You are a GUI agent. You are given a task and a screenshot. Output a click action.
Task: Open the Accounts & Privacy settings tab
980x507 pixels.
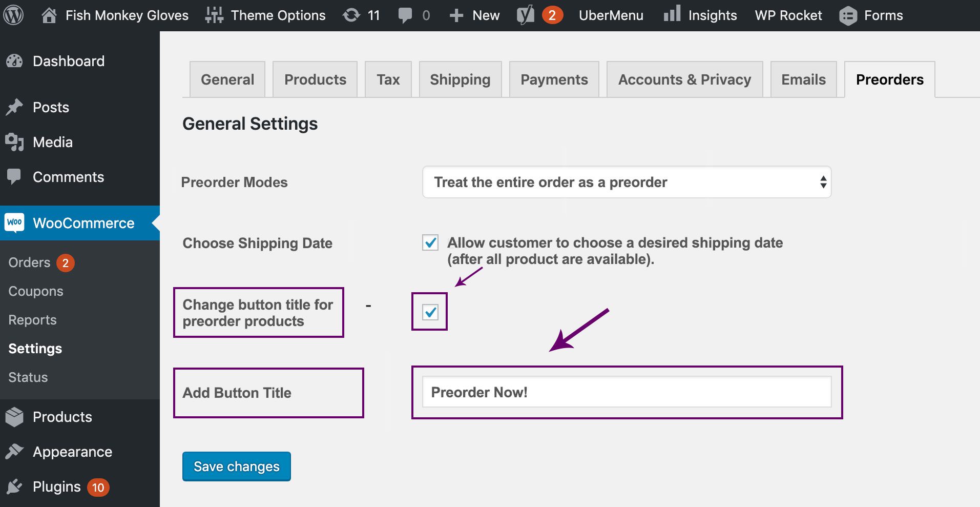[x=684, y=79]
